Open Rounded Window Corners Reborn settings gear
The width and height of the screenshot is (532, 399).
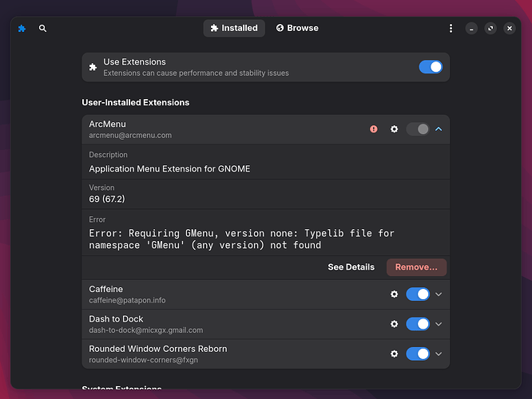click(394, 354)
